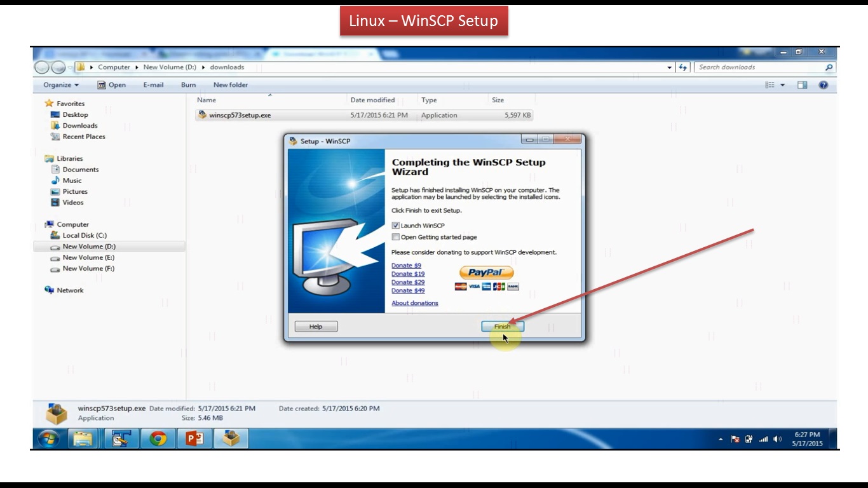Click the search magnifier icon
Viewport: 868px width, 488px height.
coord(829,67)
